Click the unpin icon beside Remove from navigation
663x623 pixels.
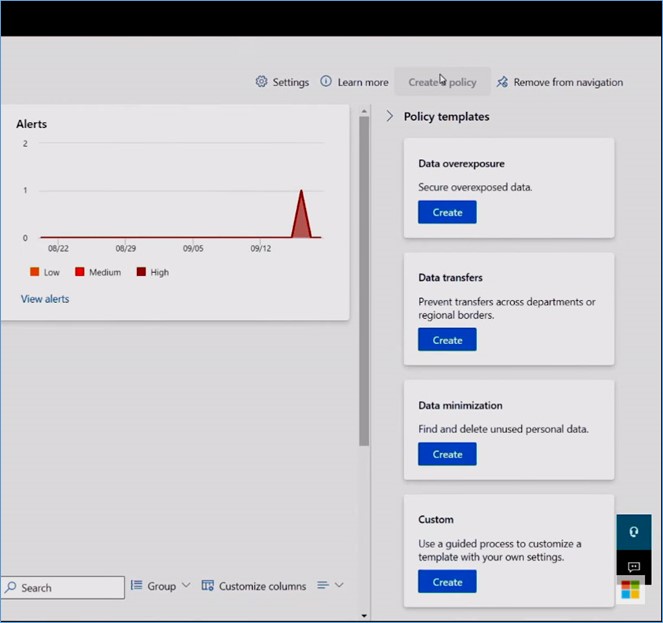[502, 82]
